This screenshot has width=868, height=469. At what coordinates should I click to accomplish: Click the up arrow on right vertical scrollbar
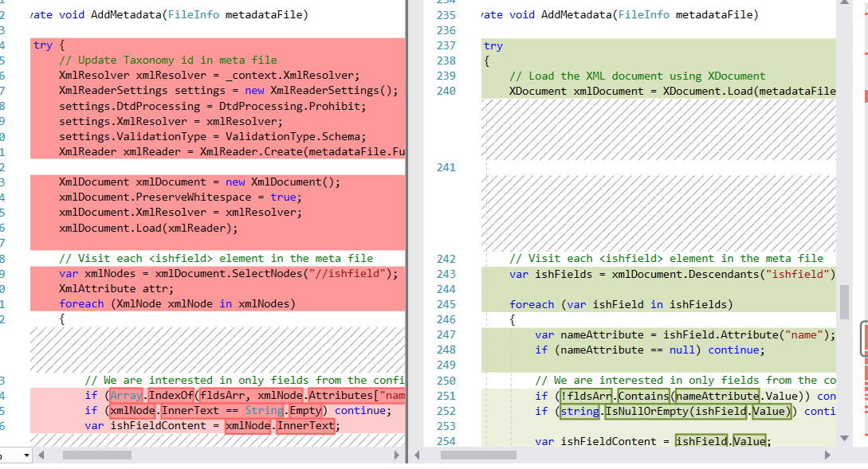[x=844, y=5]
